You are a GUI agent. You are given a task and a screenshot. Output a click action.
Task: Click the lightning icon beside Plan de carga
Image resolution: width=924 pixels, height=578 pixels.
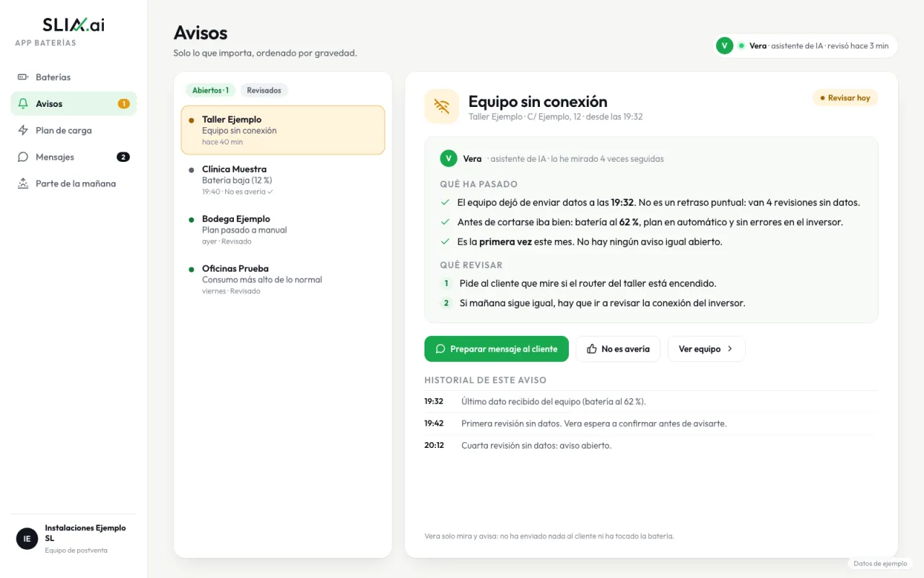pyautogui.click(x=23, y=131)
